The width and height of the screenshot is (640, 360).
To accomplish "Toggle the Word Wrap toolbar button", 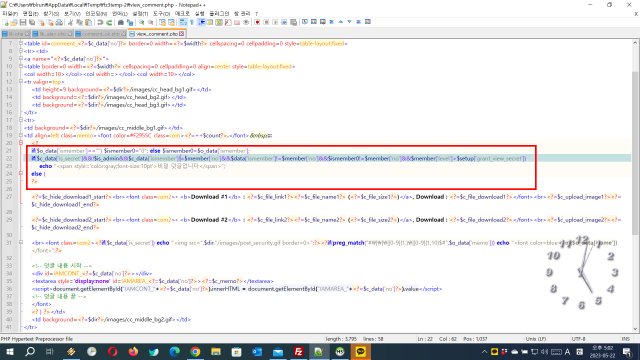I will [183, 22].
